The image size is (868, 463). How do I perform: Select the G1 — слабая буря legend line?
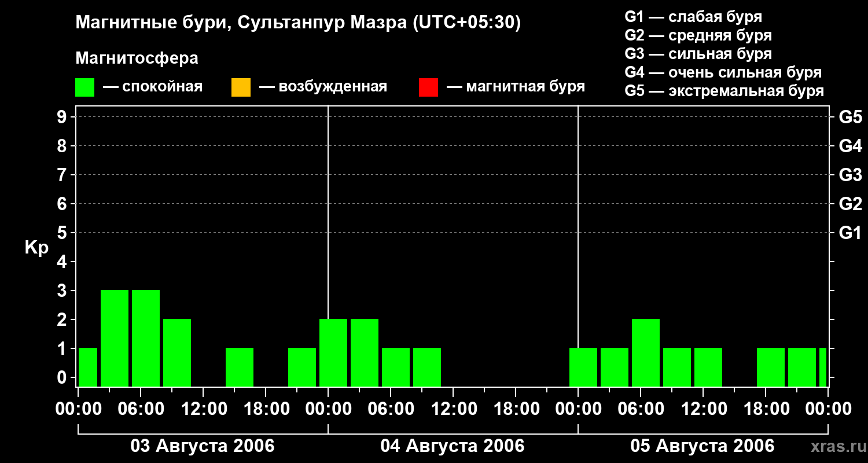(693, 17)
